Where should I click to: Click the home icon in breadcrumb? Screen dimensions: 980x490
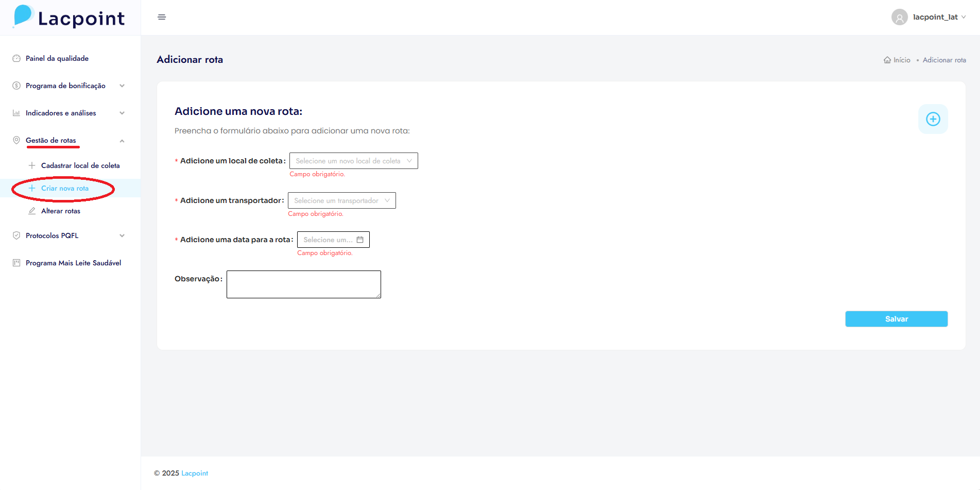click(887, 60)
